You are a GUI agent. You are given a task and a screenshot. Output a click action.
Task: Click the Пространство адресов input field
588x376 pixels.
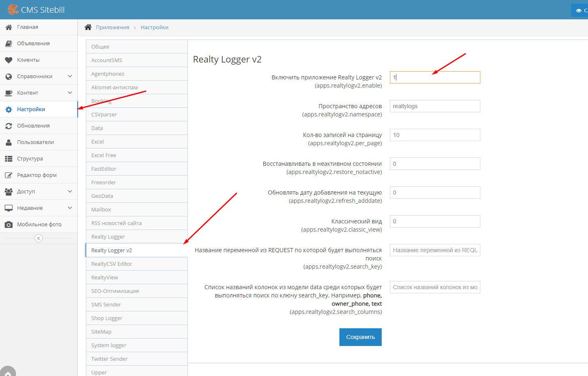pyautogui.click(x=435, y=106)
